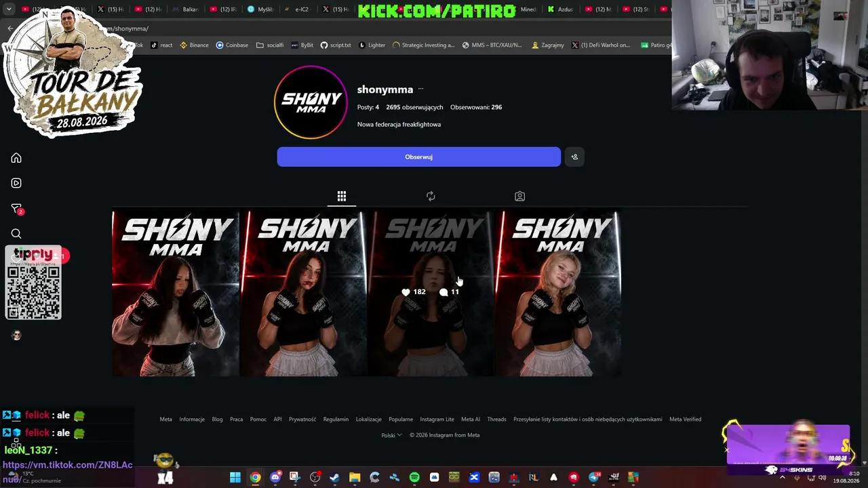Image resolution: width=868 pixels, height=488 pixels.
Task: Switch to the tagged photos tab
Action: pos(519,197)
